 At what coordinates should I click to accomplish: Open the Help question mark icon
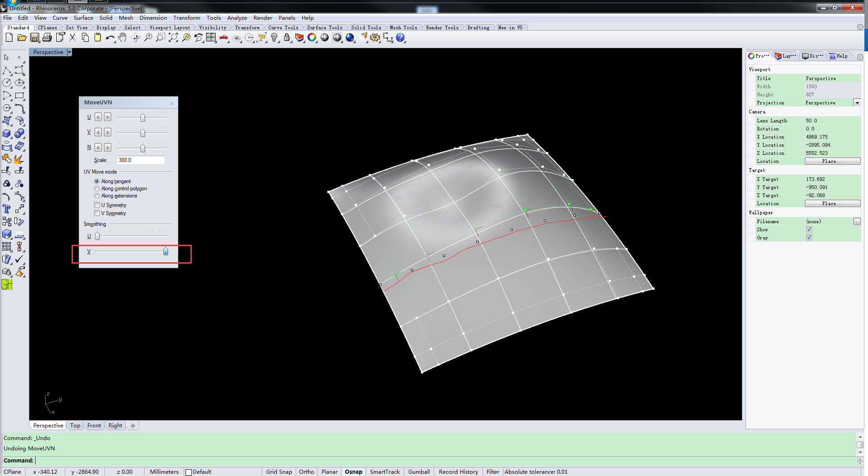(x=400, y=38)
